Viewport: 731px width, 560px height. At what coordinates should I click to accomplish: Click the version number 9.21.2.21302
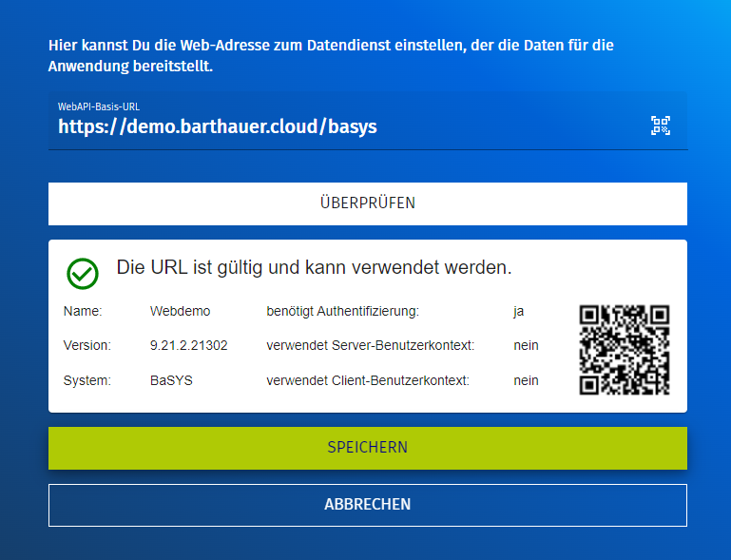(188, 345)
